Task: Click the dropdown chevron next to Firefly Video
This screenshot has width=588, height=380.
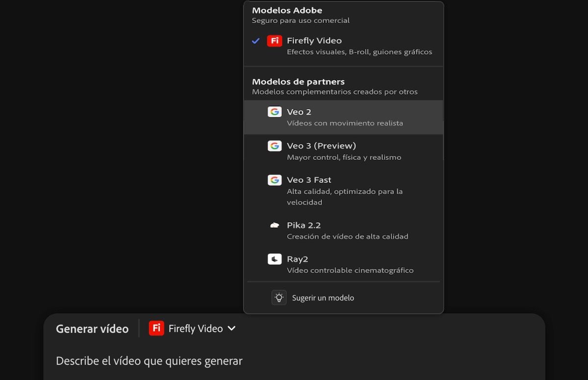Action: (x=232, y=329)
